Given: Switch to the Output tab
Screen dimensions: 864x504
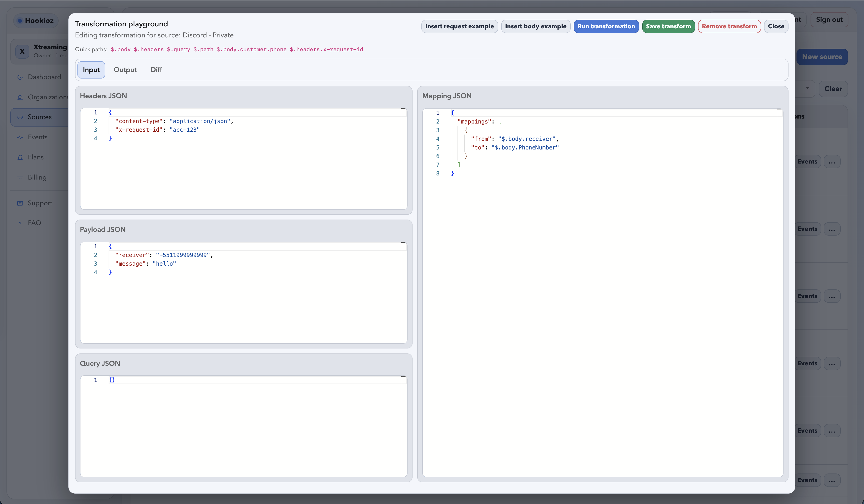Looking at the screenshot, I should click(x=125, y=70).
